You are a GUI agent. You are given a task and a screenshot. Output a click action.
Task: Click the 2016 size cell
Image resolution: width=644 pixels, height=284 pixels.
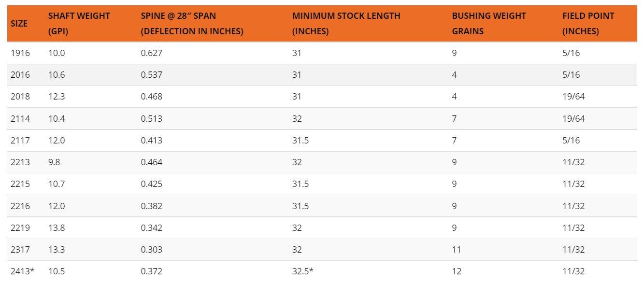coord(20,75)
